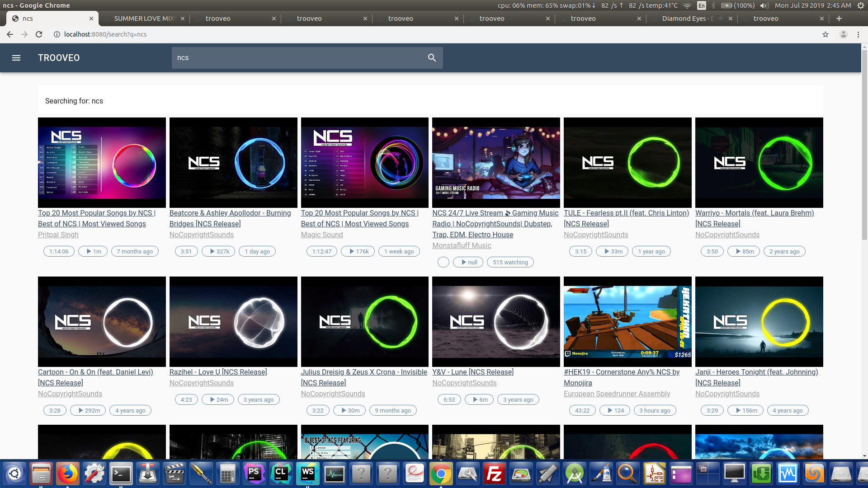Viewport: 868px width, 488px height.
Task: Go back with the browser arrow
Action: (x=10, y=34)
